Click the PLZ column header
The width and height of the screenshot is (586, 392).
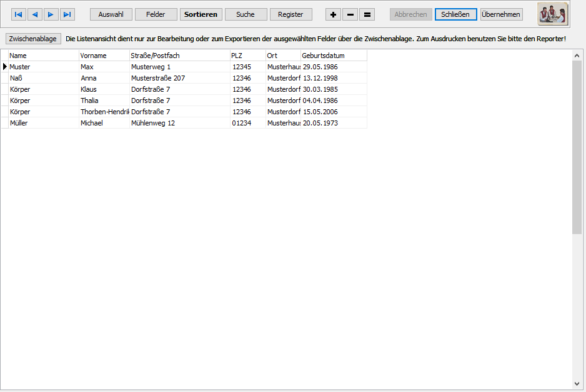[x=247, y=56]
